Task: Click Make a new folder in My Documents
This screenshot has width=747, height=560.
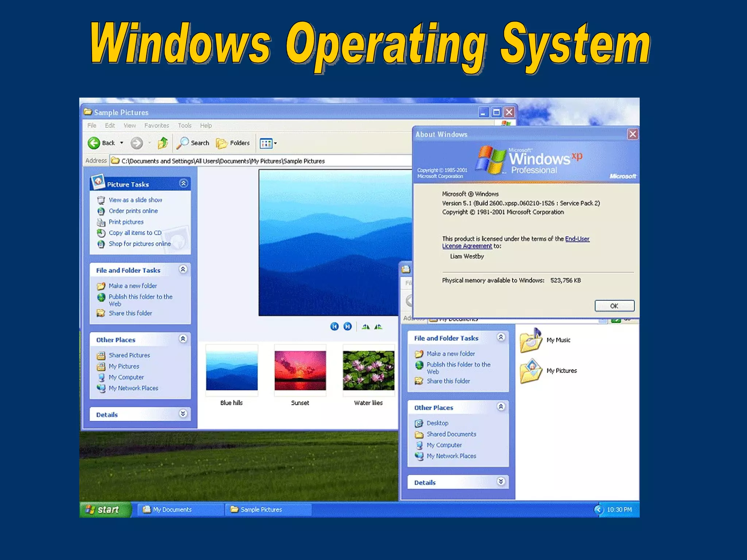Action: 451,354
